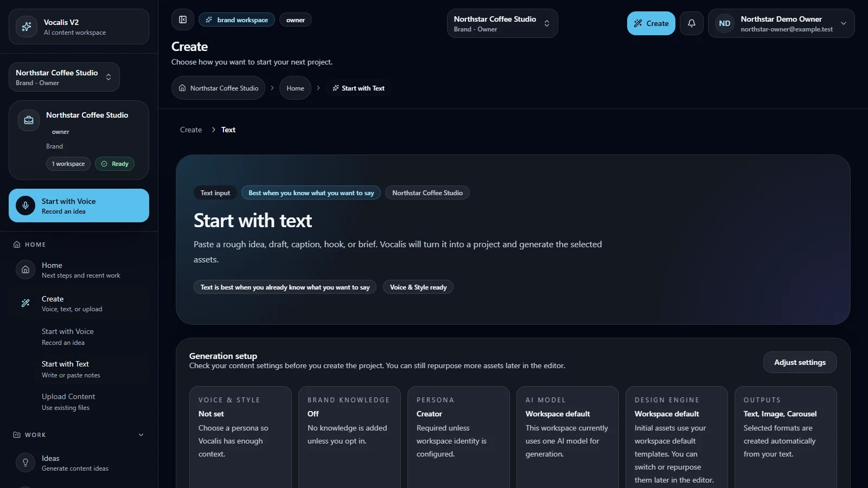Click the Voice & Style ready chip
Viewport: 868px width, 488px height.
pos(418,287)
